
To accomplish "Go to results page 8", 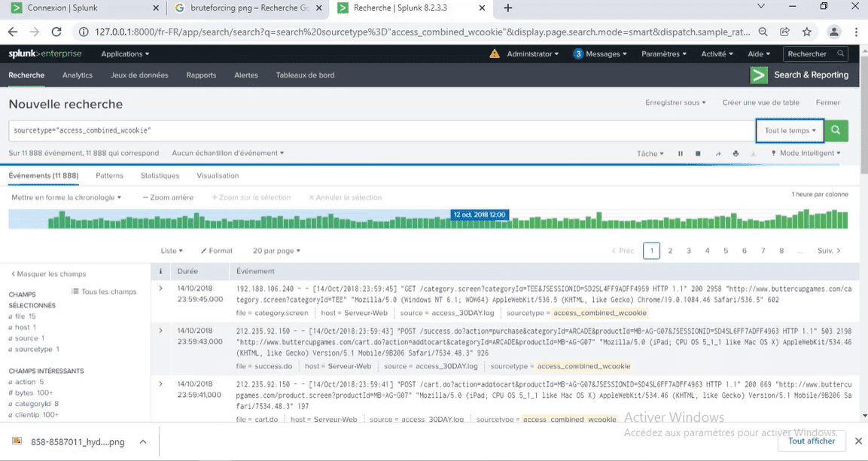I will [781, 250].
